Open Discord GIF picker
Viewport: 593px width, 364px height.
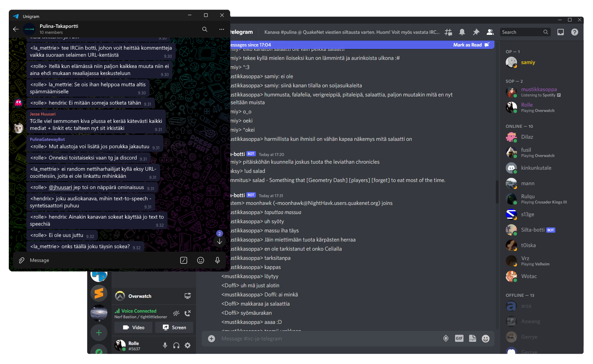pyautogui.click(x=459, y=339)
